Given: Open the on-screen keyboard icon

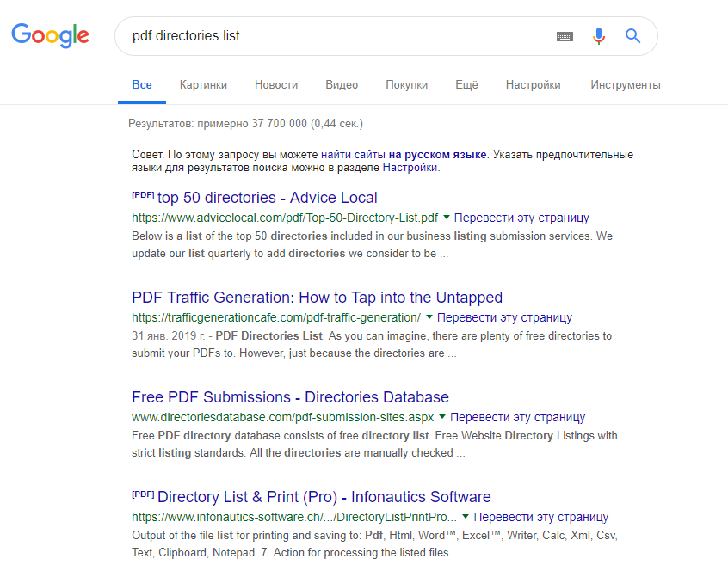Looking at the screenshot, I should point(565,36).
